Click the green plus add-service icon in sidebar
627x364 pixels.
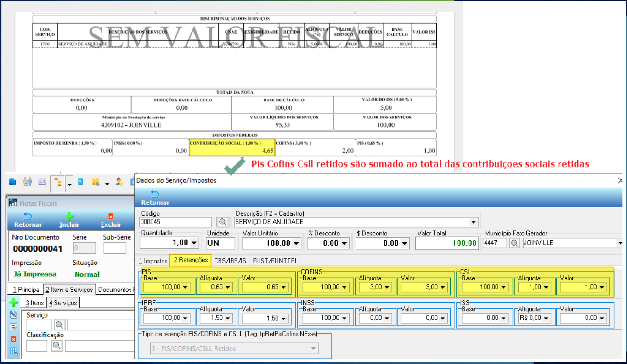click(x=14, y=303)
